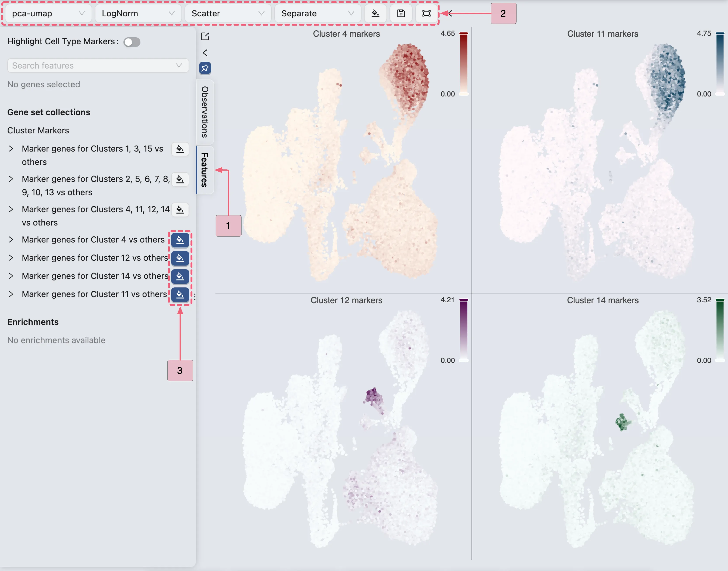Open the LogNorm normalization dropdown
This screenshot has height=571, width=728.
pos(138,13)
